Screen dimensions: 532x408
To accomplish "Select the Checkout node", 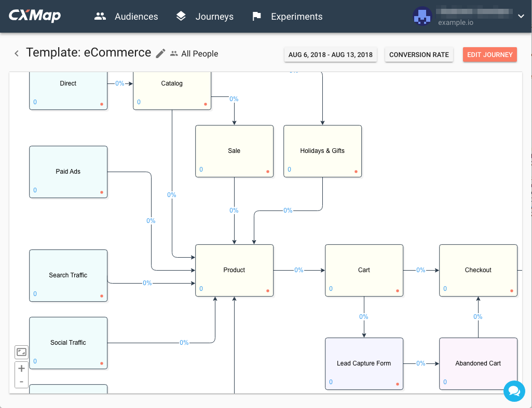I will (479, 271).
